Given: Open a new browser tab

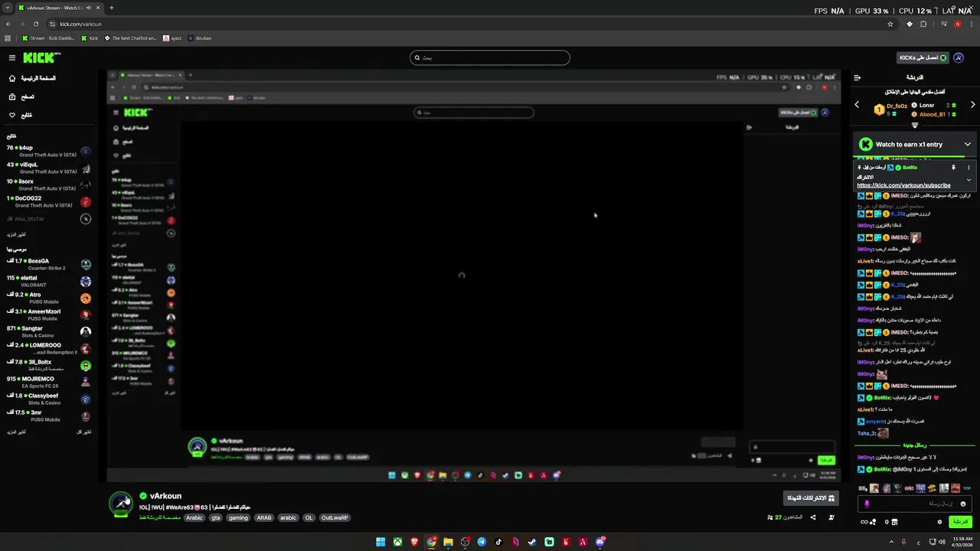Looking at the screenshot, I should pos(112,8).
